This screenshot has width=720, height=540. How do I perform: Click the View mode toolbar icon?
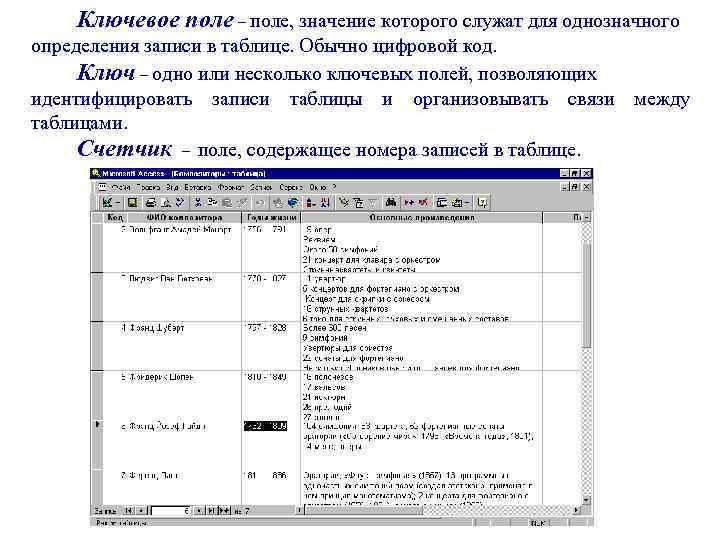coord(107,202)
